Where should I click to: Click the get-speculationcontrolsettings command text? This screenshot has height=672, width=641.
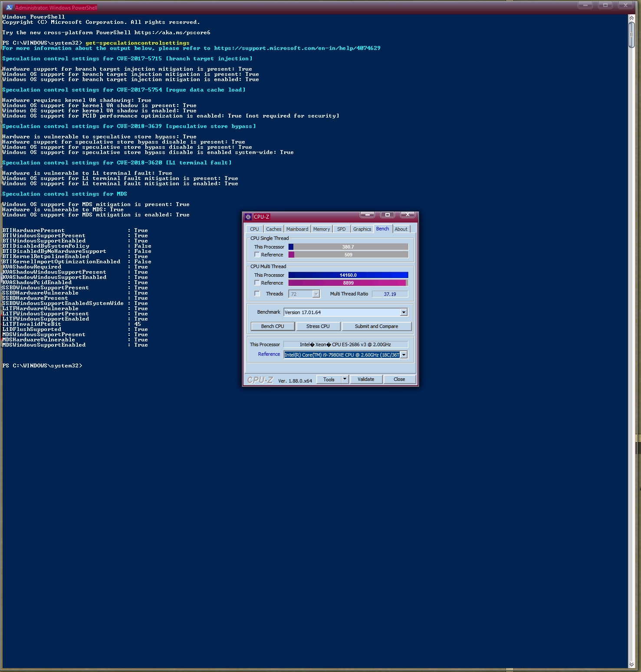pyautogui.click(x=138, y=43)
